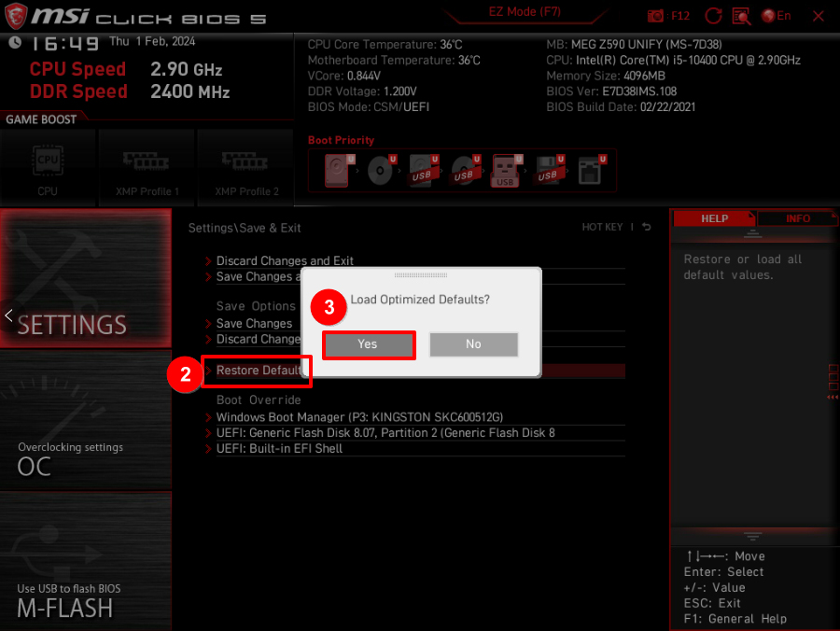Open the HELP tab
The width and height of the screenshot is (840, 631).
[716, 217]
